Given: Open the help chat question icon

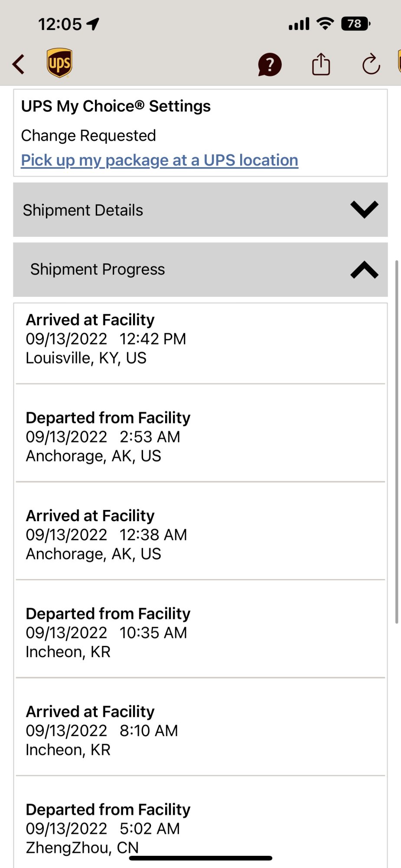Looking at the screenshot, I should tap(270, 65).
